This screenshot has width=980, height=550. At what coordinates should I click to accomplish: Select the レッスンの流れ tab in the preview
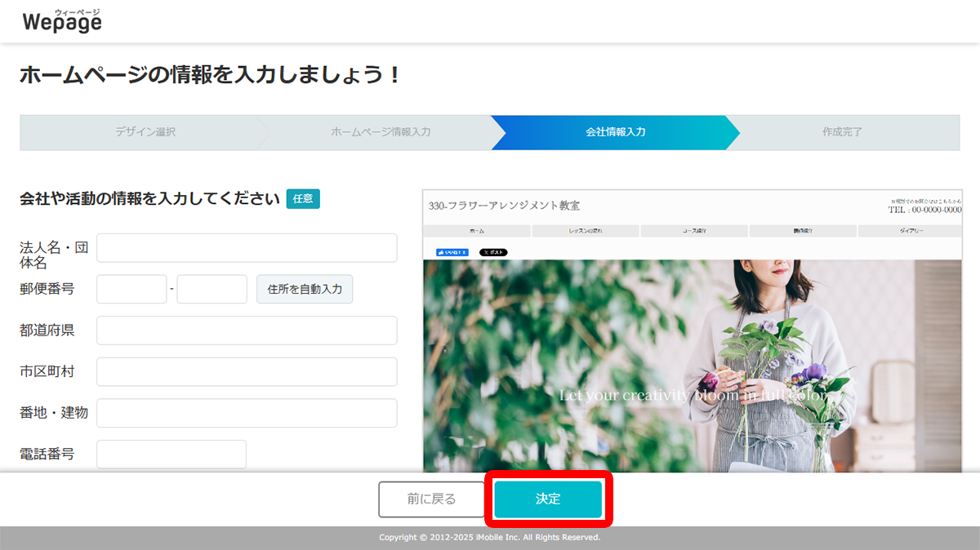point(585,230)
